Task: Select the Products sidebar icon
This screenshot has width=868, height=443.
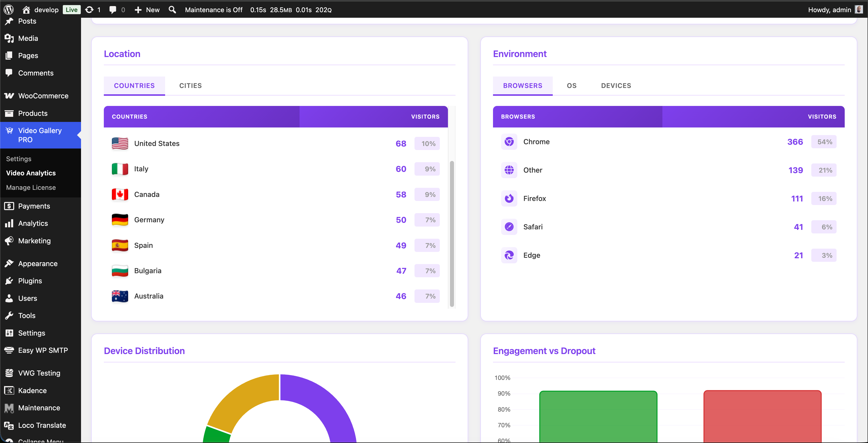Action: tap(9, 113)
